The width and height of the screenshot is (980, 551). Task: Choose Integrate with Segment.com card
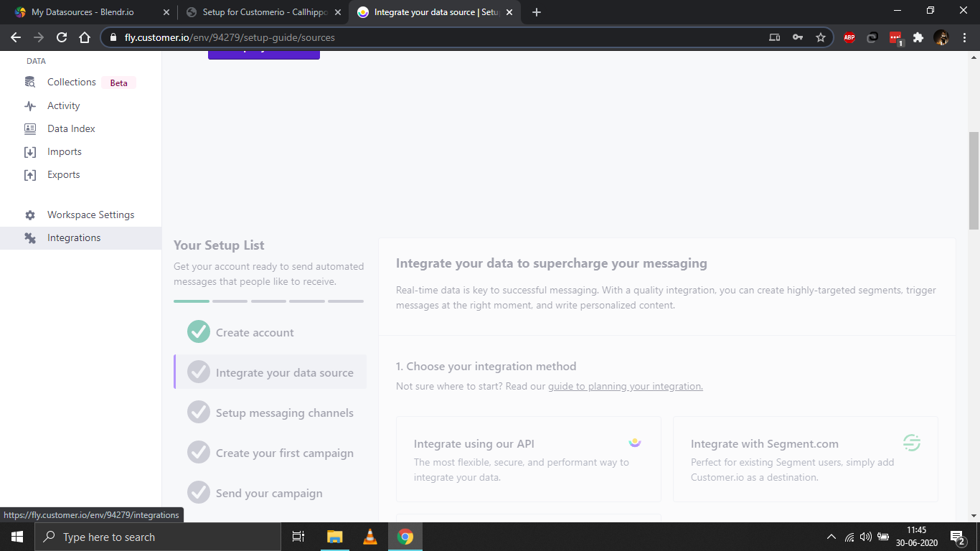click(x=805, y=459)
